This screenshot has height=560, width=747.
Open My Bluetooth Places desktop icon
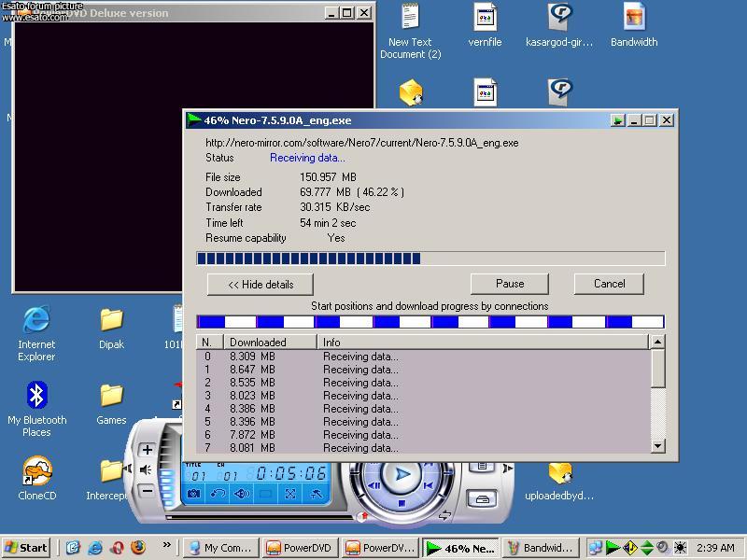pos(36,408)
